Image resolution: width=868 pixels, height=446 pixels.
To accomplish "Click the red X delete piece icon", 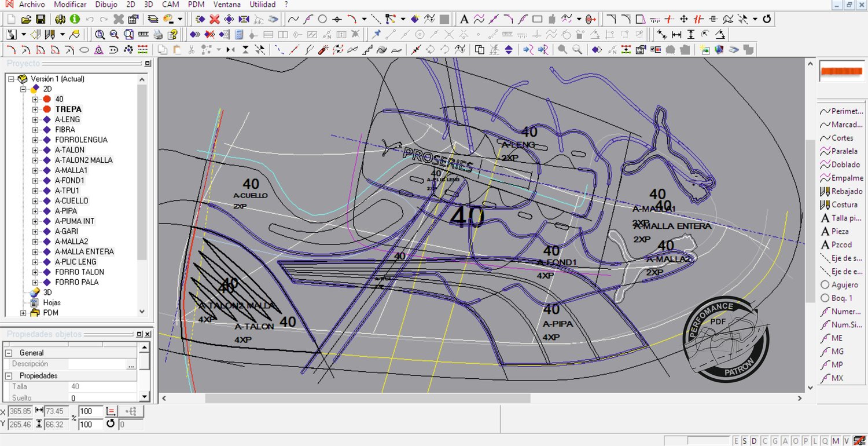I will coord(214,19).
